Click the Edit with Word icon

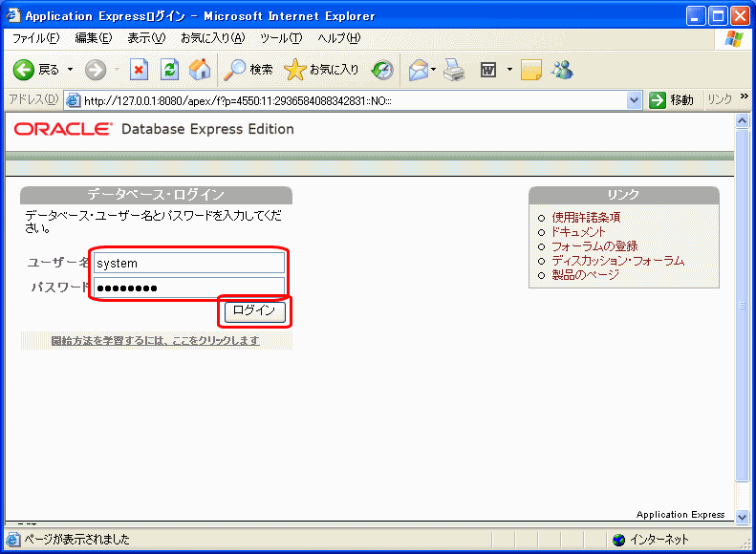488,71
